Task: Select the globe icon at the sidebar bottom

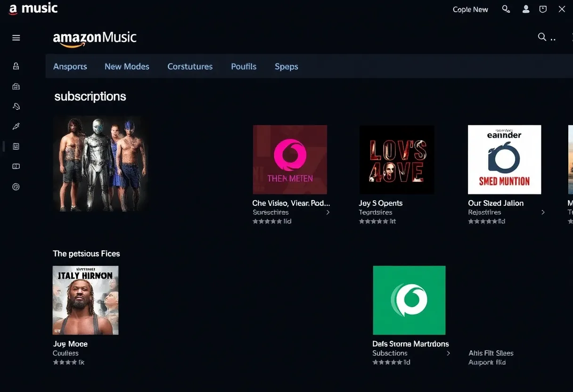Action: coord(16,187)
